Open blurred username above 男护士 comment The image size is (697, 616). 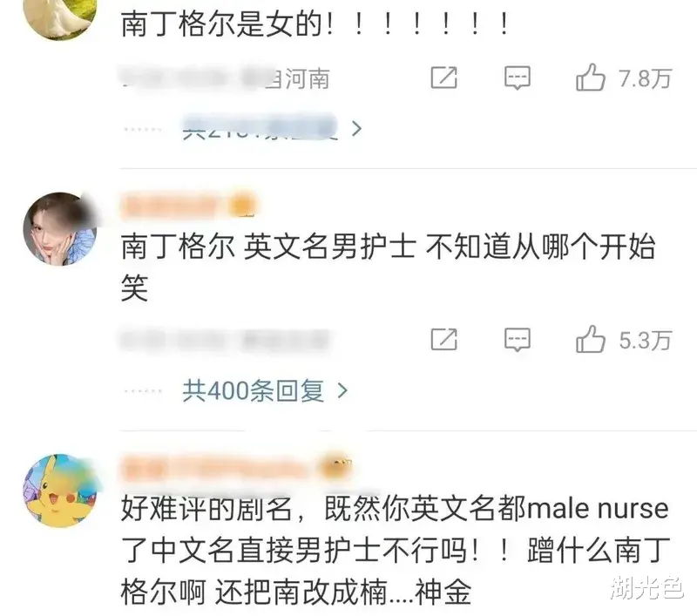[189, 206]
